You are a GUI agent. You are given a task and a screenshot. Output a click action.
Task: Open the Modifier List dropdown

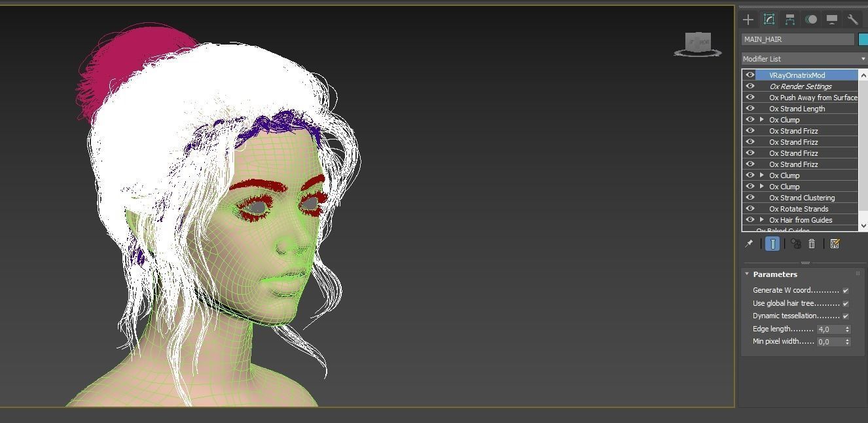804,59
